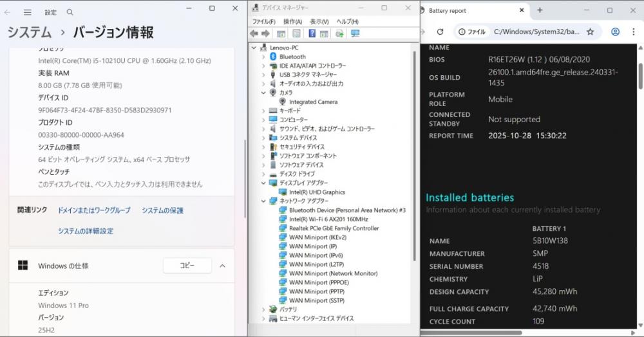The image size is (644, 337).
Task: Click the Bluetooth category icon
Action: 273,57
